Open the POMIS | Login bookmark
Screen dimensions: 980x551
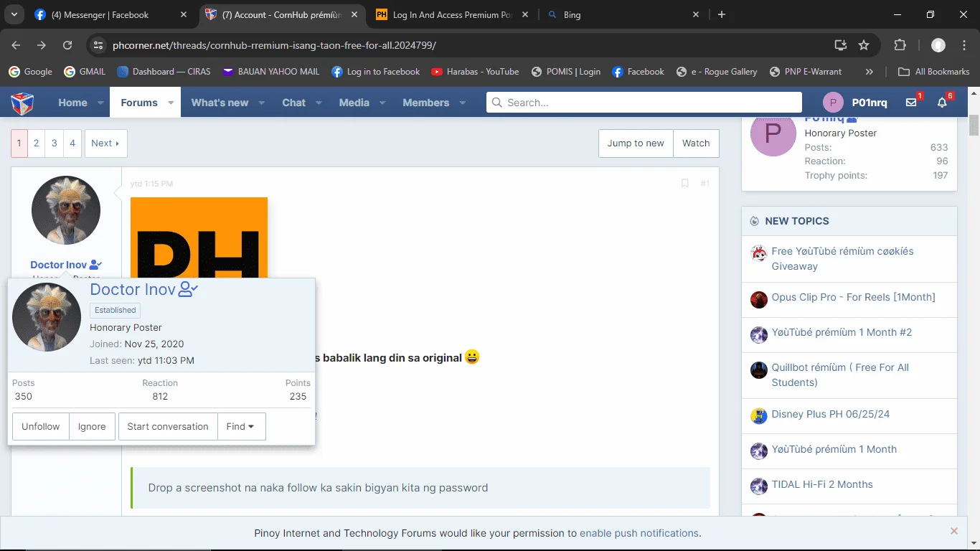click(565, 72)
